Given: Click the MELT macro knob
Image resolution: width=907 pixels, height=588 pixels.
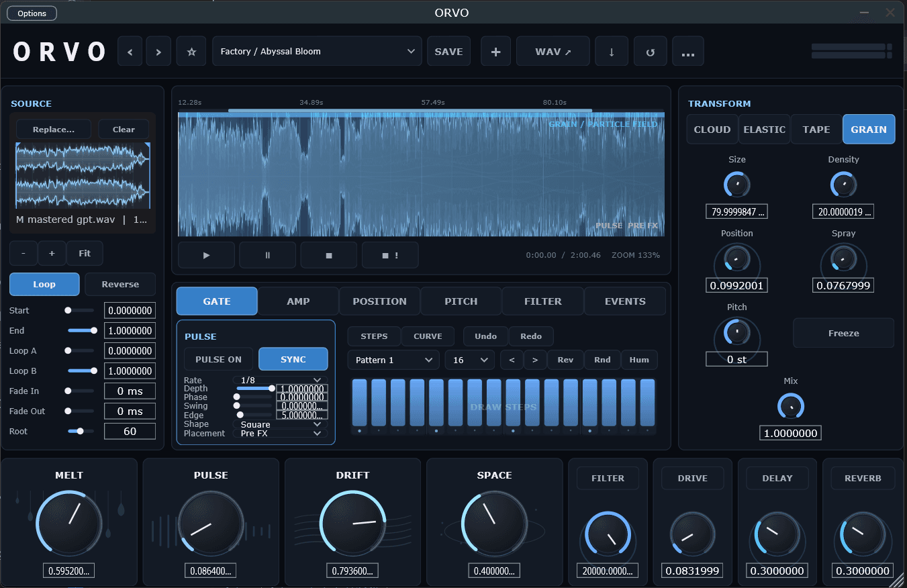Looking at the screenshot, I should point(69,522).
